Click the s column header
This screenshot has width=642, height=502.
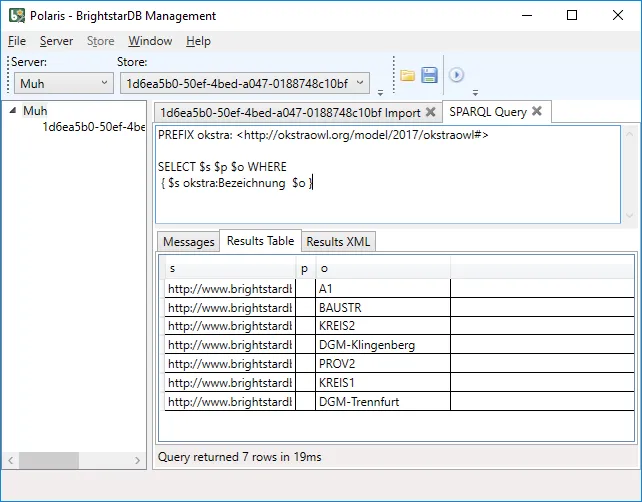[x=230, y=269]
